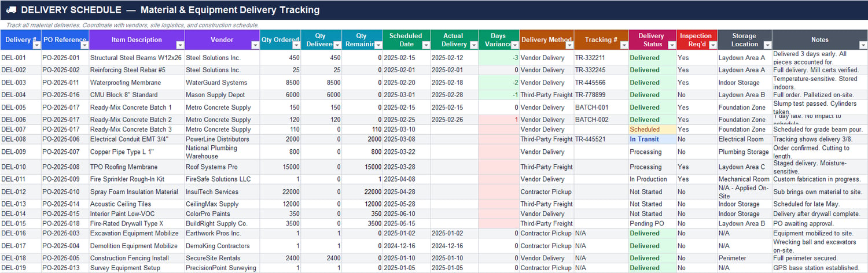Open the Notes column filter dropdown

click(x=863, y=45)
